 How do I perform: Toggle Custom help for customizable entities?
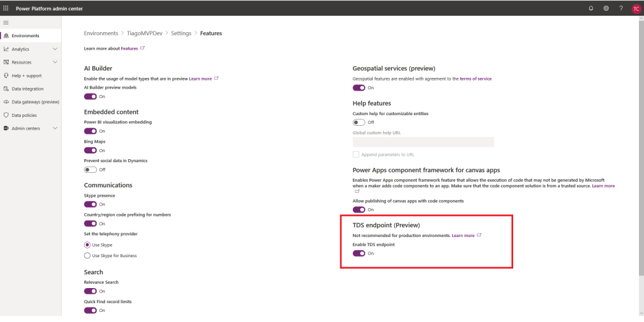click(359, 122)
